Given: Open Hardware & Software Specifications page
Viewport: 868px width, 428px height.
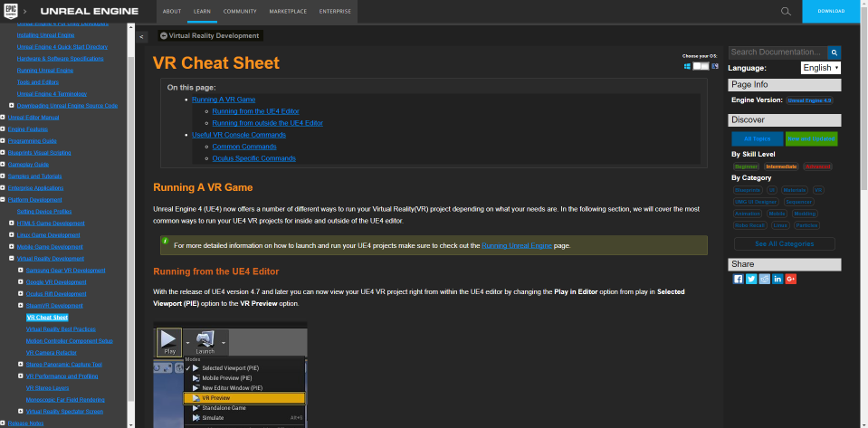Looking at the screenshot, I should click(x=61, y=59).
